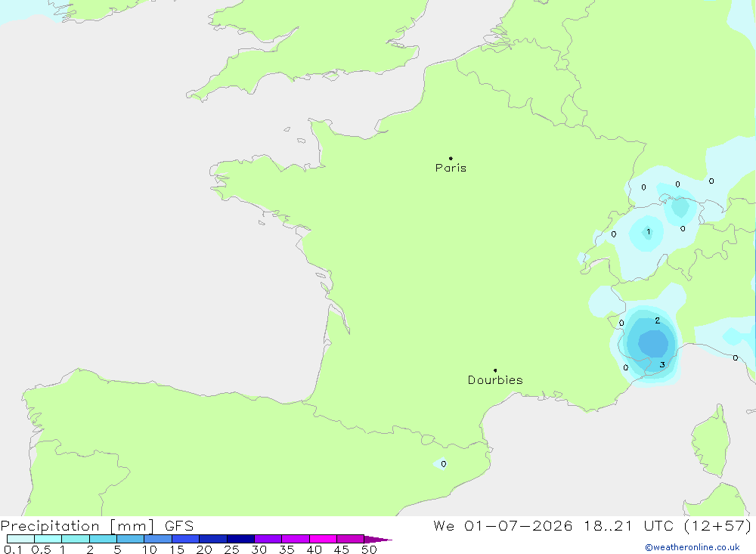Click the '40' legend scale label
This screenshot has height=554, width=756.
pos(314,549)
